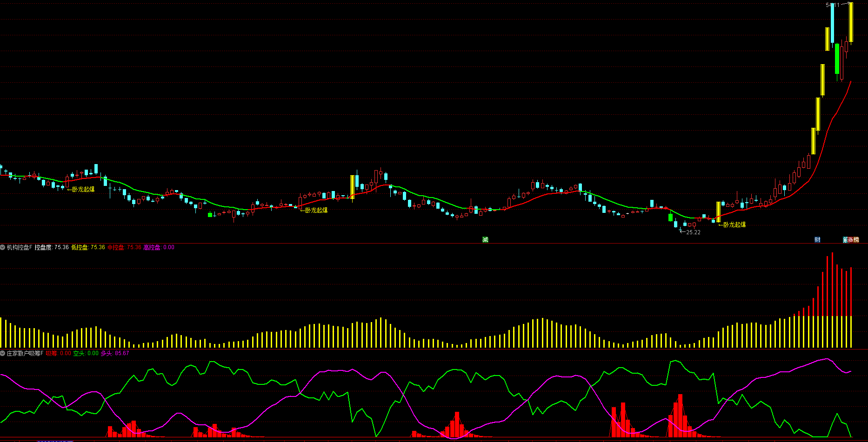Click the blue 财 financial marker icon

pos(817,240)
